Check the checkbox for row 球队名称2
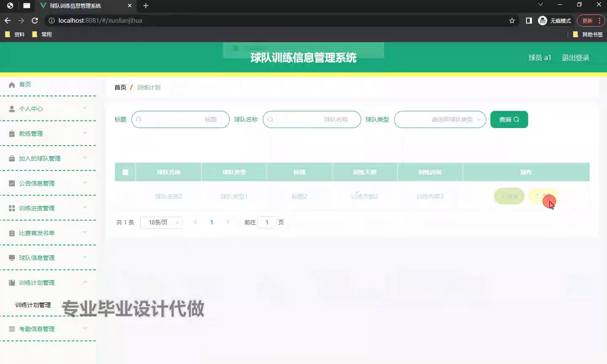The image size is (607, 364). [x=125, y=196]
